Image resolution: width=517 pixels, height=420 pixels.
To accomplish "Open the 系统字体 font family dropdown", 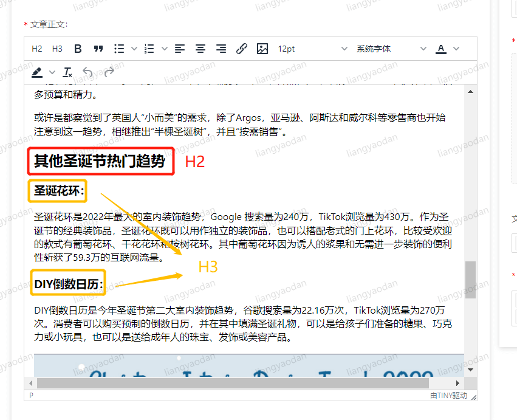I will pos(391,49).
